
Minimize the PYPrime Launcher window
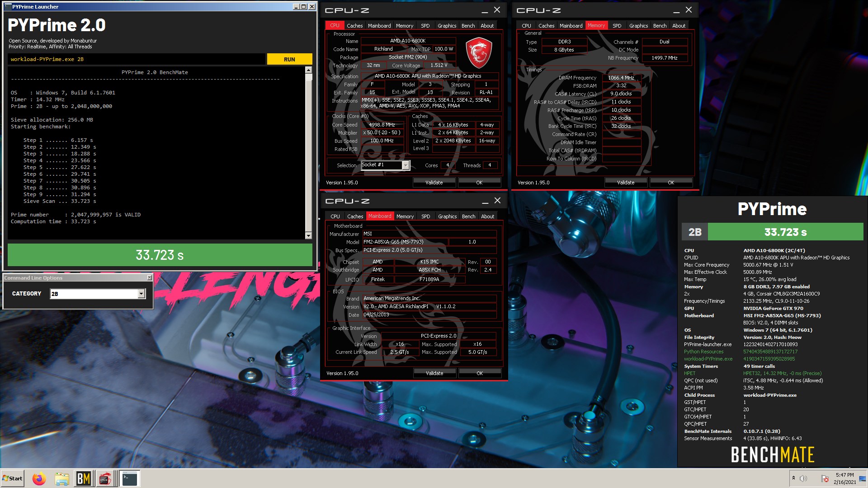point(296,7)
